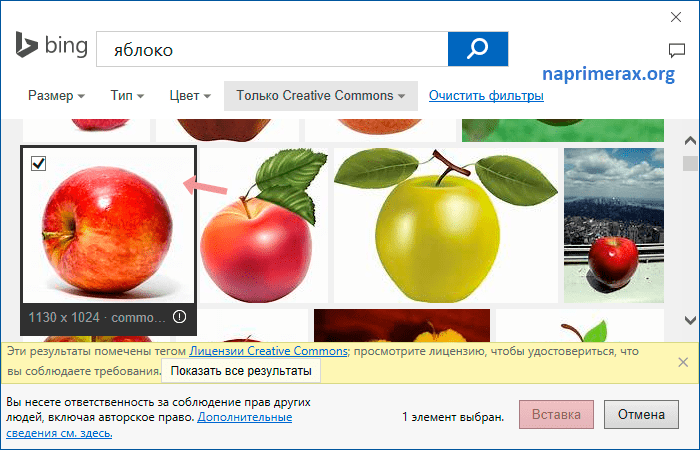Uncheck the selected red apple image checkbox
The width and height of the screenshot is (700, 450).
click(38, 163)
